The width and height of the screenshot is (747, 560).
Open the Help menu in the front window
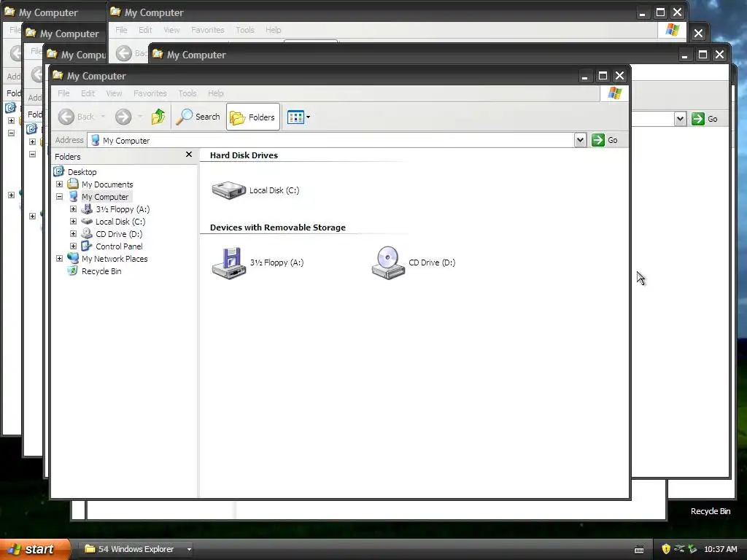215,93
